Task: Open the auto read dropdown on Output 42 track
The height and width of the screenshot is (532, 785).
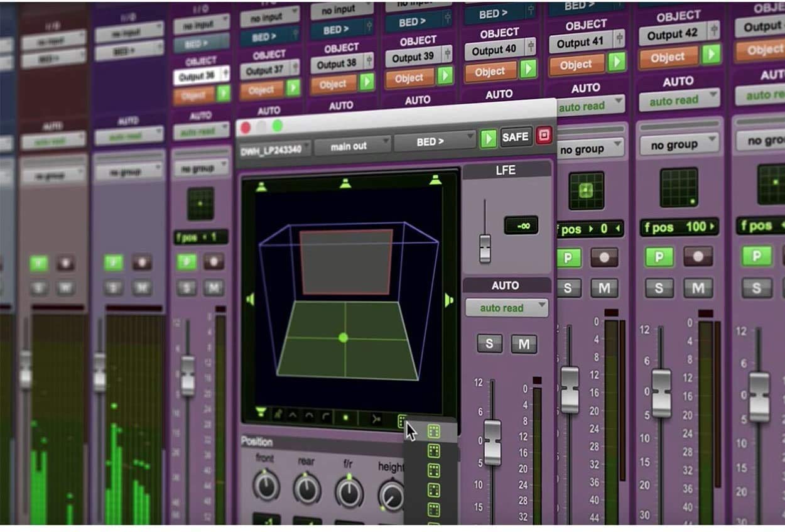Action: click(x=679, y=100)
